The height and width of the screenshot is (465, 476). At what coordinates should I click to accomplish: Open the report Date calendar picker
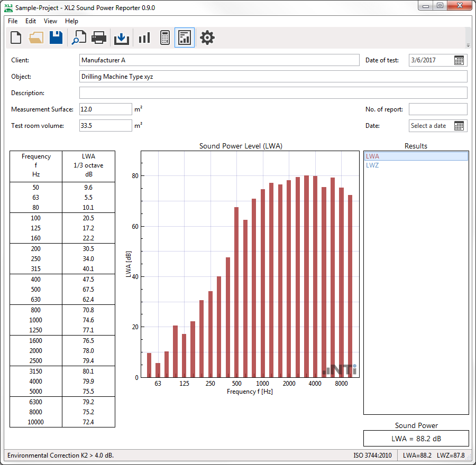[x=459, y=126]
